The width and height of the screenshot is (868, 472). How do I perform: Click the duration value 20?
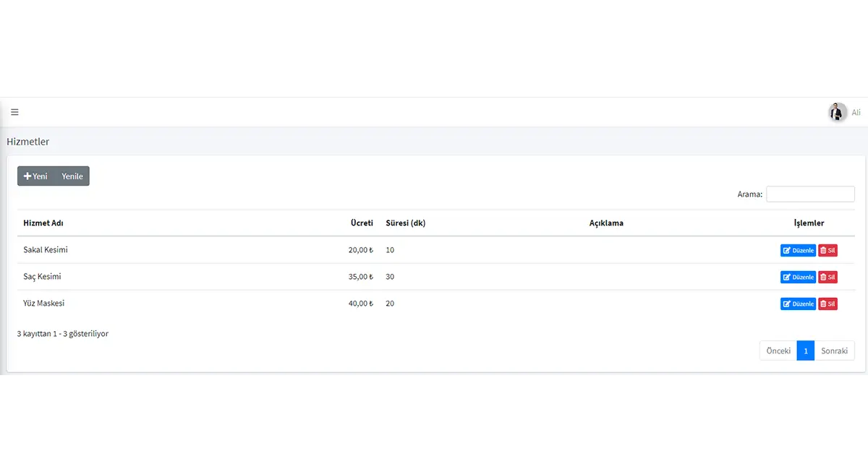point(390,304)
